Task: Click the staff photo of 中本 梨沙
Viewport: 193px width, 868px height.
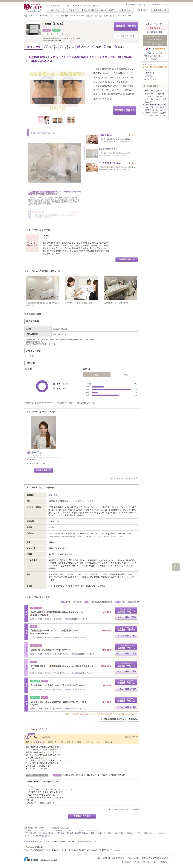Action: (43, 433)
